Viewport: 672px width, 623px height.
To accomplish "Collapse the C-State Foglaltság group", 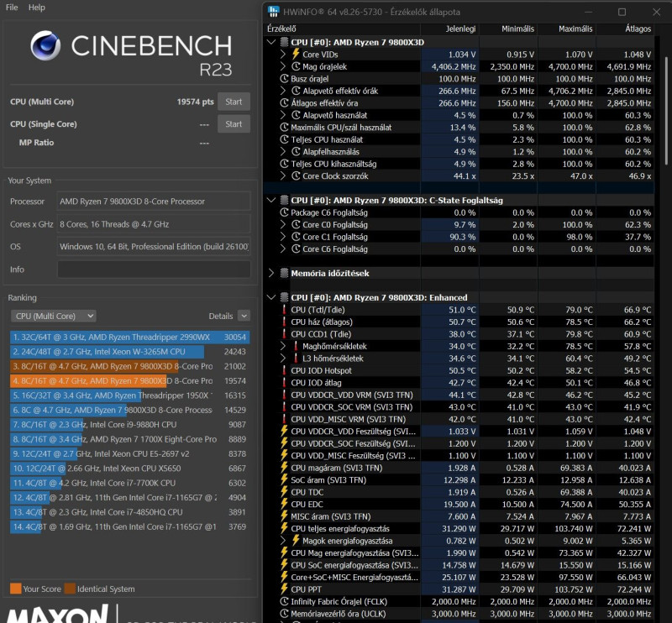I will pos(270,200).
